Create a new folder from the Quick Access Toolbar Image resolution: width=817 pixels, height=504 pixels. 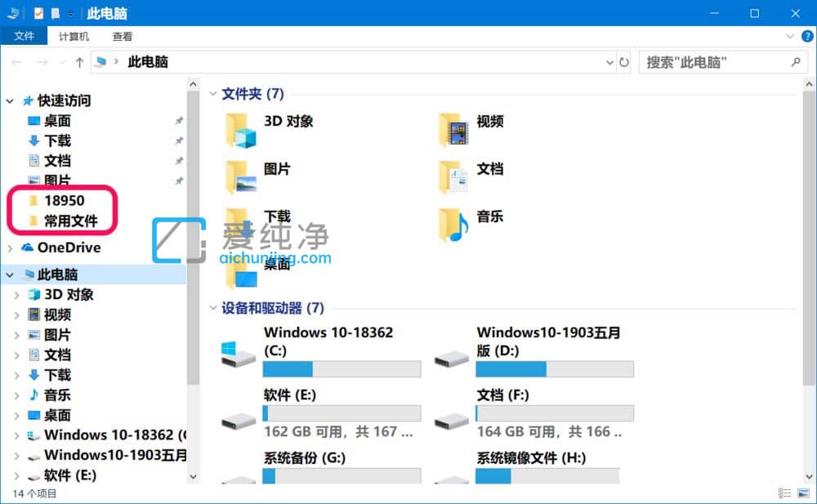click(x=56, y=13)
